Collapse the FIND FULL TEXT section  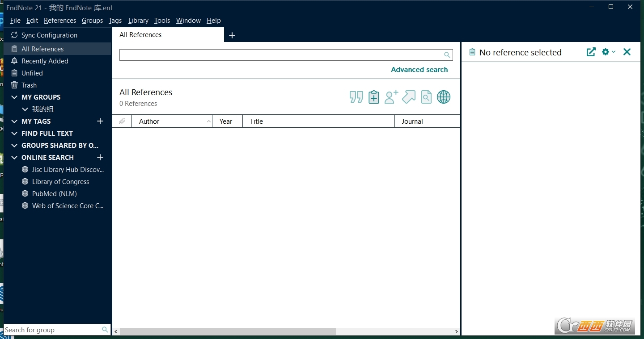14,133
